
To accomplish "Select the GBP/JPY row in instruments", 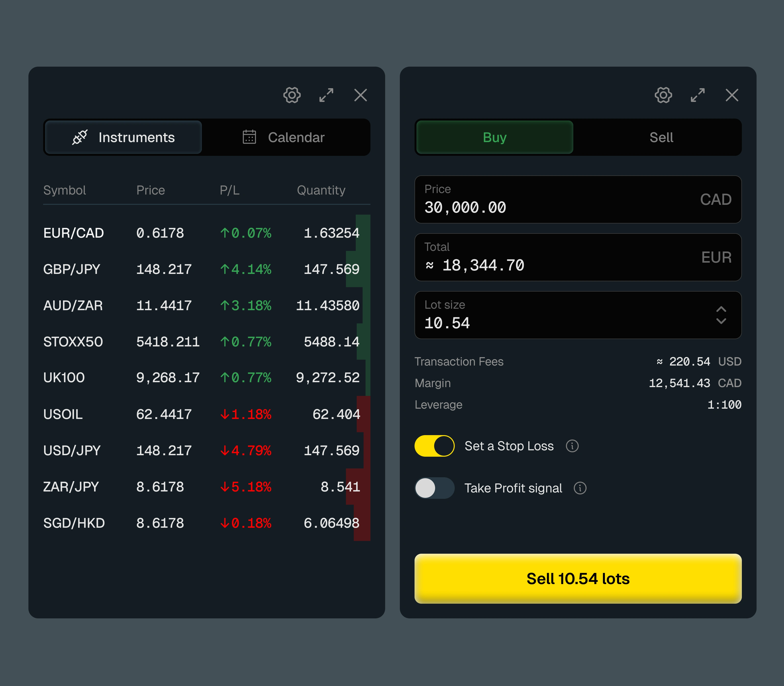I will [201, 269].
